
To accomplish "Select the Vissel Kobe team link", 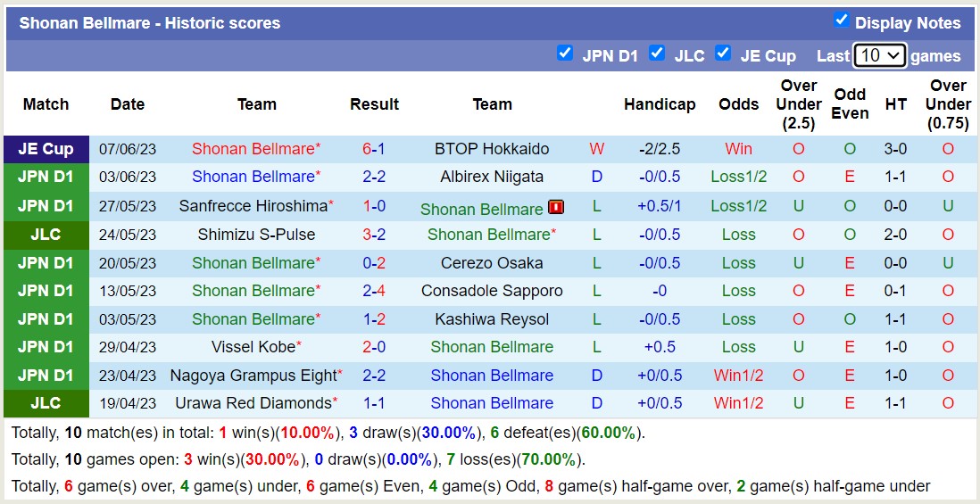I will pos(253,347).
